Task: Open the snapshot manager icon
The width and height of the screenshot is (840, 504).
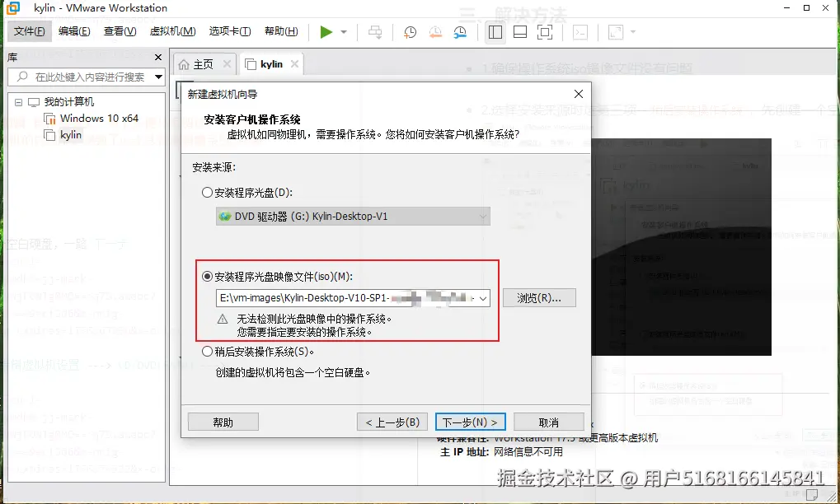Action: [460, 32]
